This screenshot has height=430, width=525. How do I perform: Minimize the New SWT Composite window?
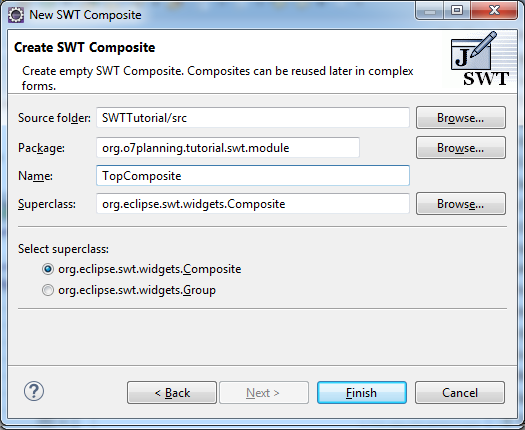430,10
